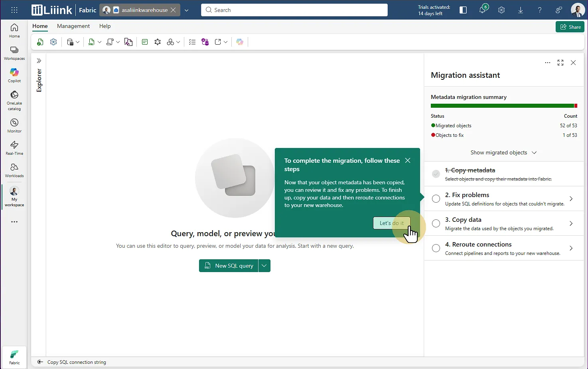Open Real-Time hub icon
This screenshot has width=588, height=369.
pos(14,148)
